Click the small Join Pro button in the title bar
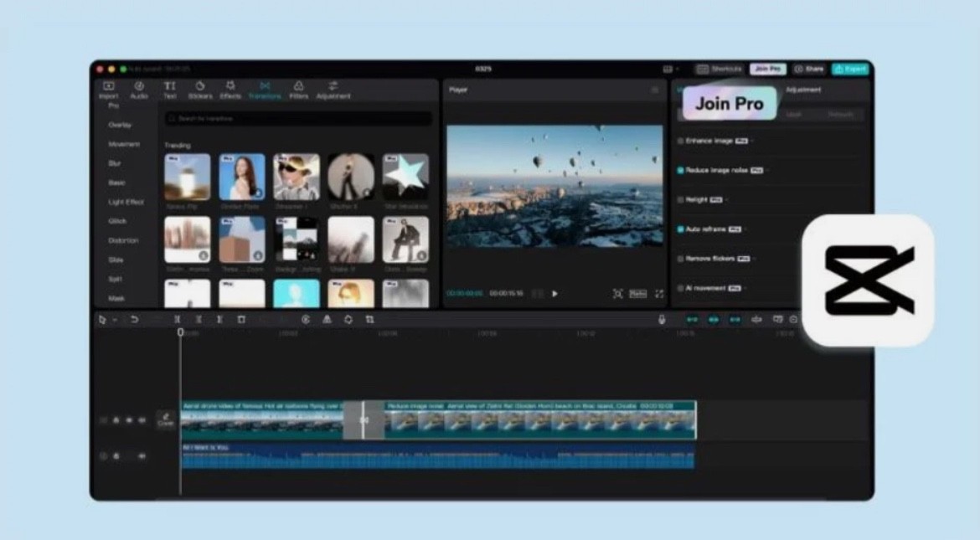 pyautogui.click(x=767, y=69)
